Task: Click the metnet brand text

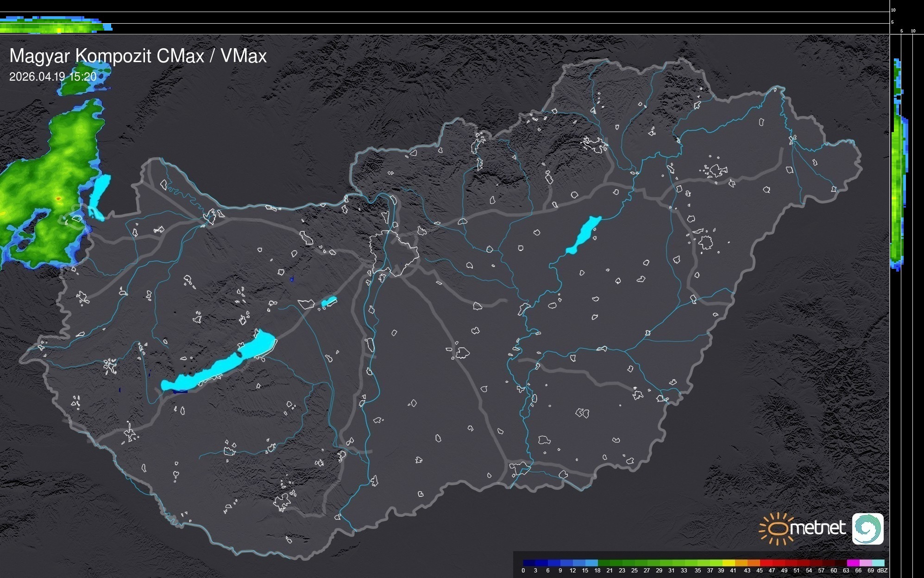Action: click(817, 528)
